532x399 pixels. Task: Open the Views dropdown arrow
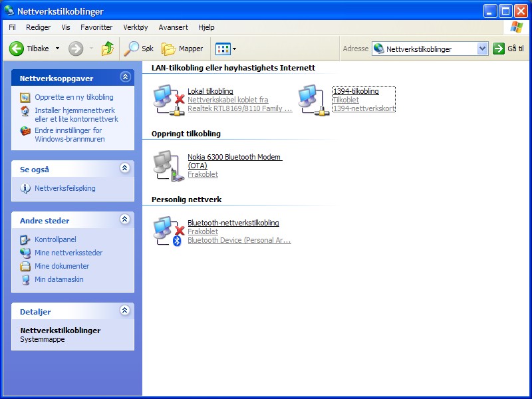tap(235, 49)
